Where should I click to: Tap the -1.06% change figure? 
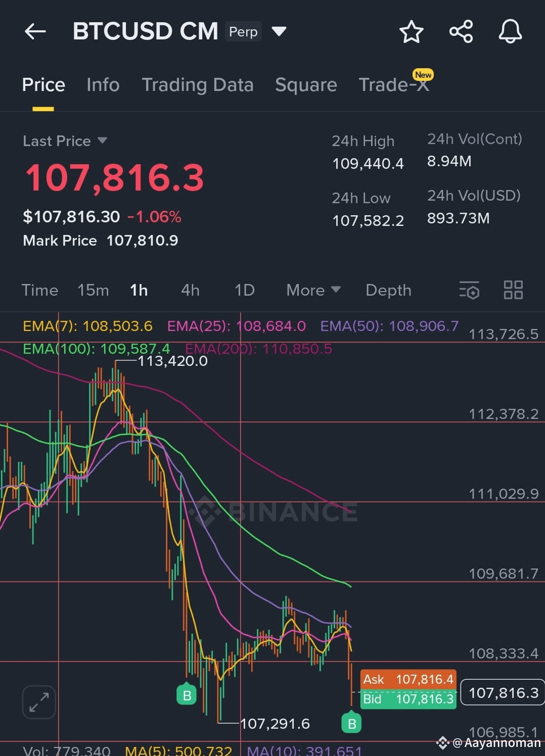(154, 217)
